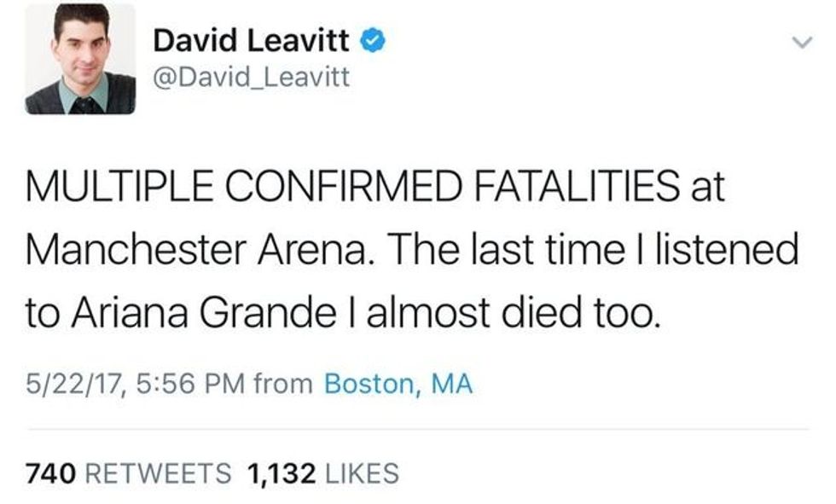The height and width of the screenshot is (504, 836).
Task: Open David Leavitt's profile picture
Action: [79, 60]
